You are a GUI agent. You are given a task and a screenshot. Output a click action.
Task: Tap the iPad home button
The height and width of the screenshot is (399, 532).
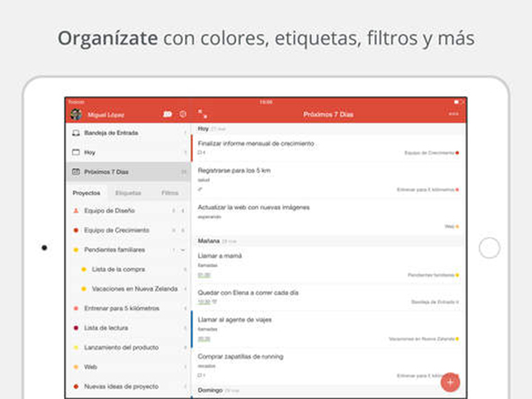pyautogui.click(x=490, y=249)
